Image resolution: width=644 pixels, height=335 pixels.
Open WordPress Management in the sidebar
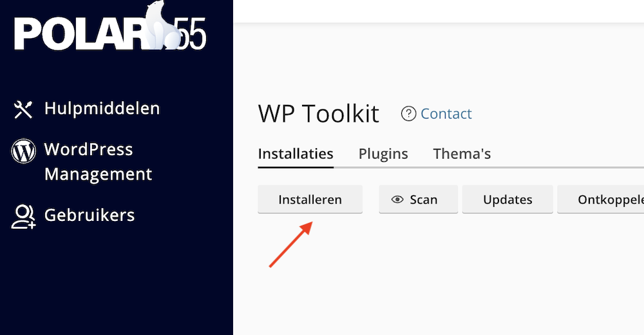click(98, 162)
